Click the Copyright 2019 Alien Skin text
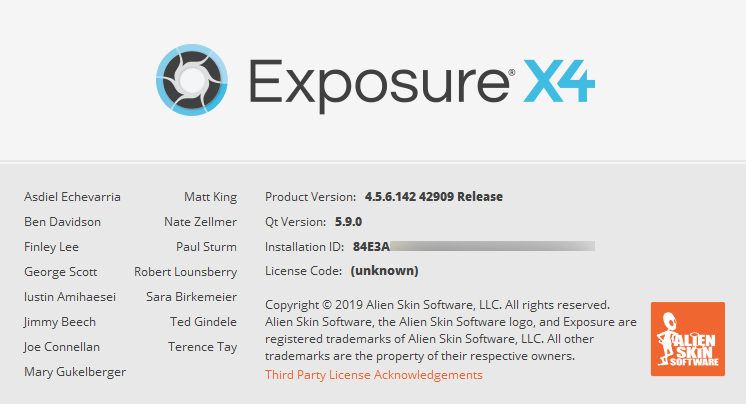 (437, 305)
